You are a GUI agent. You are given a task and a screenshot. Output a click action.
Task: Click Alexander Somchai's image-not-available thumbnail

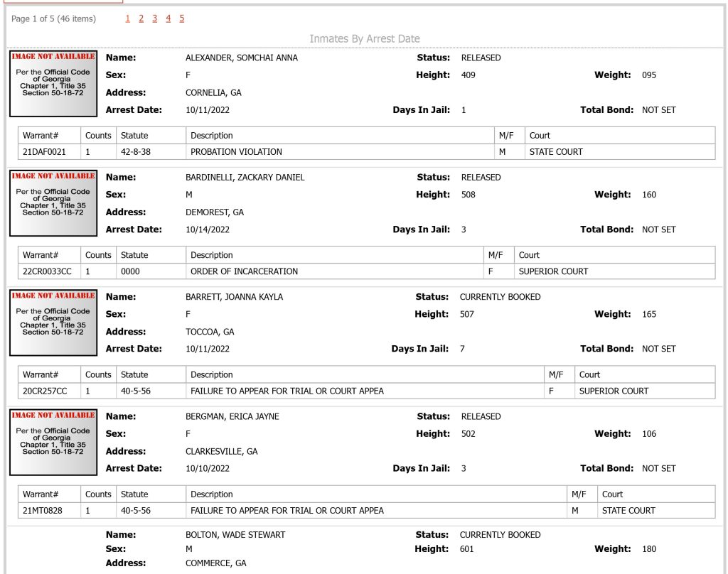tap(53, 84)
